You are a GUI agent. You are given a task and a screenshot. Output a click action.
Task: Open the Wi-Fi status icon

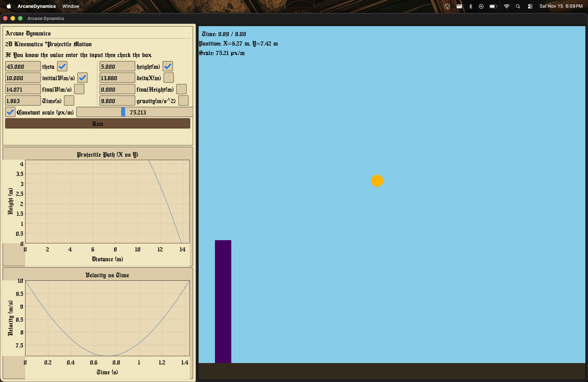tap(506, 6)
